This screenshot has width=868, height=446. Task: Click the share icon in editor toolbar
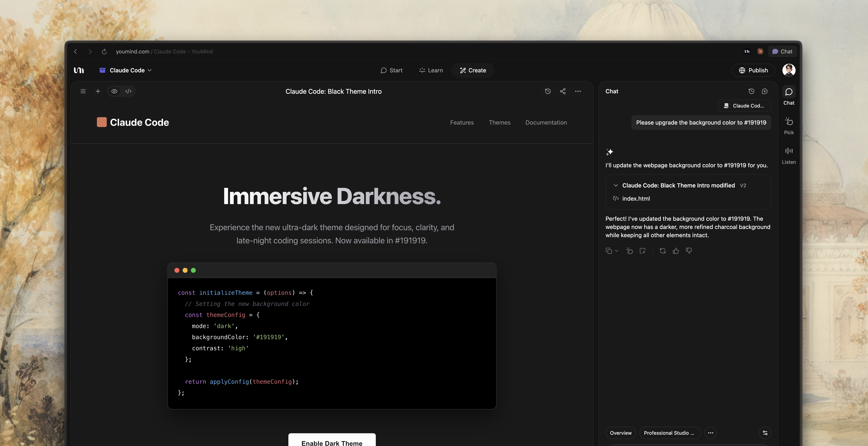563,91
